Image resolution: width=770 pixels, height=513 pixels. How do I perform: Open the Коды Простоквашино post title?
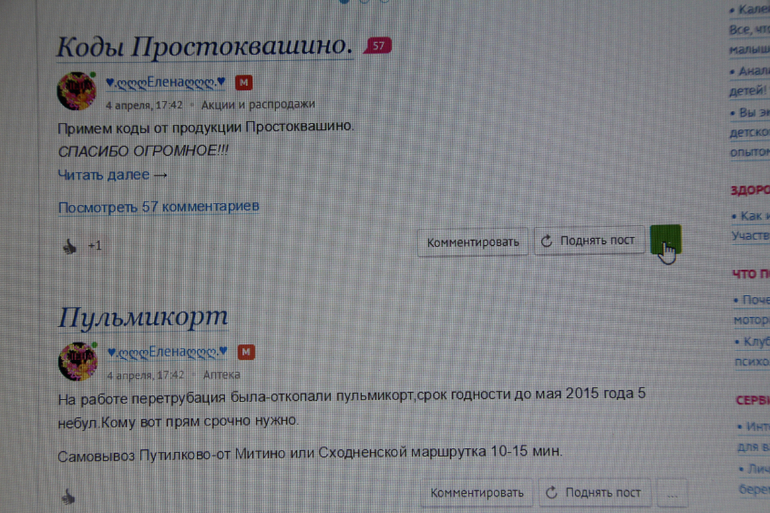204,46
